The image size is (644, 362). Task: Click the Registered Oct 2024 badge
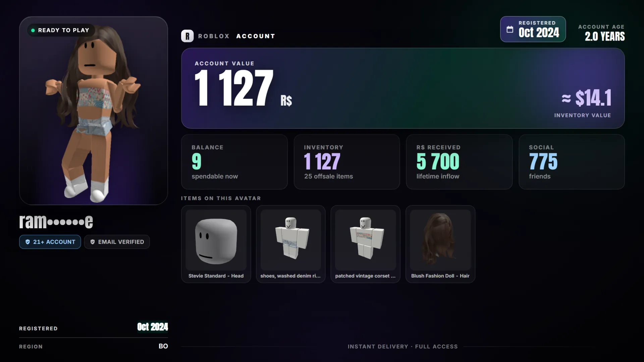pos(533,29)
